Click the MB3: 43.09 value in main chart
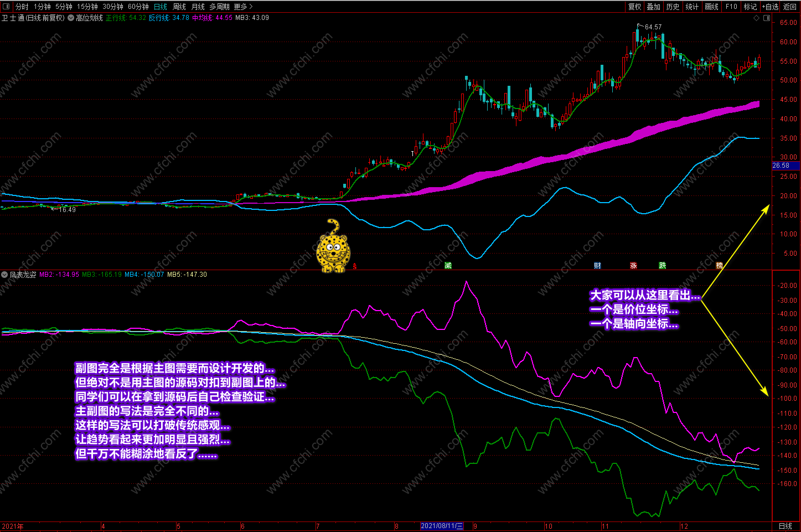The height and width of the screenshot is (532, 801). (x=252, y=18)
